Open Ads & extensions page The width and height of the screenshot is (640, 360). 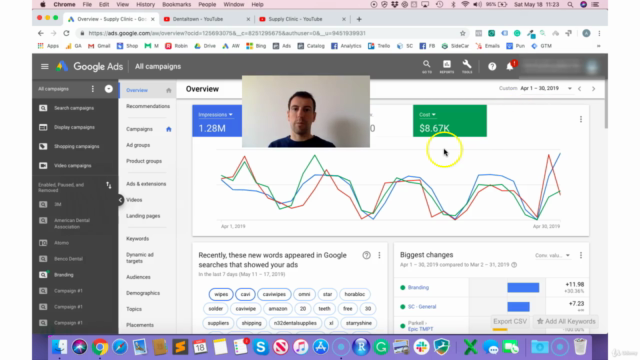coord(146,184)
